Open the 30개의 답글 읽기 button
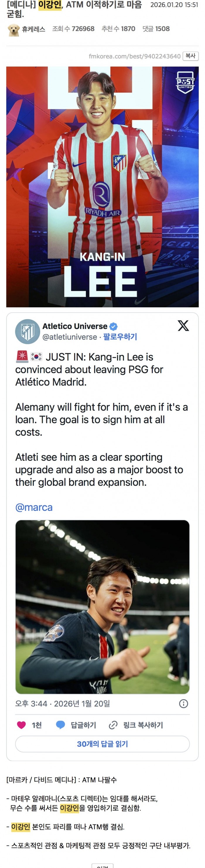The width and height of the screenshot is (205, 868). point(102,744)
